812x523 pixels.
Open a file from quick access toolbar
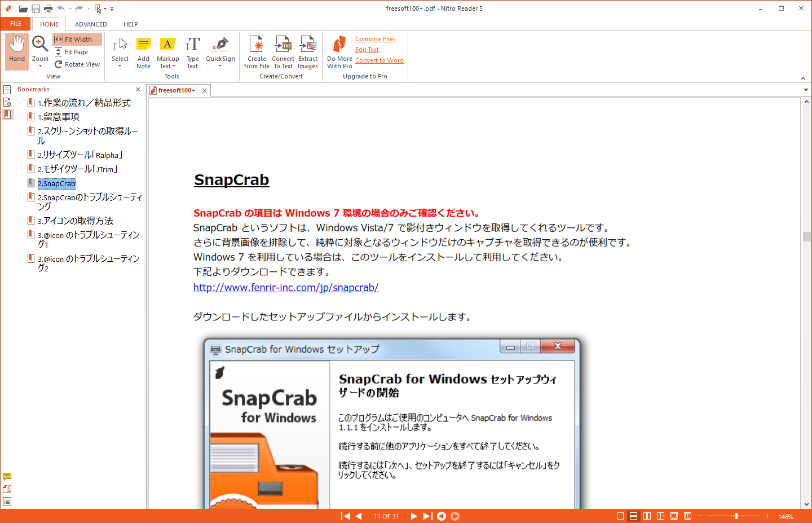click(x=23, y=8)
